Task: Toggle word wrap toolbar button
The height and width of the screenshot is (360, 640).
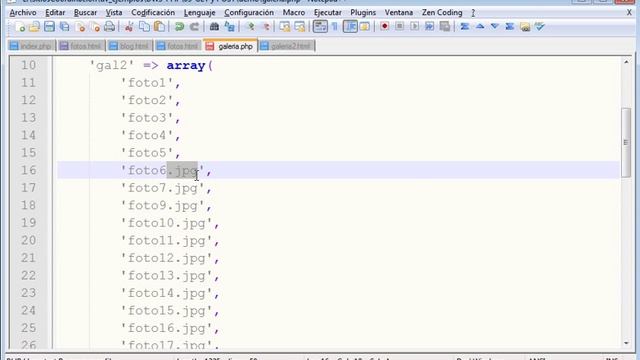Action: point(320,27)
